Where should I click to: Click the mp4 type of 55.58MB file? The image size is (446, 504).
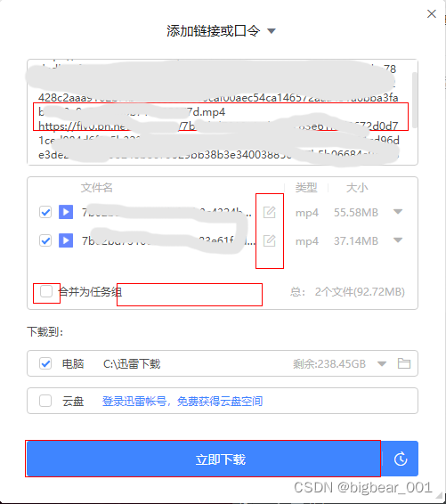[x=307, y=213]
